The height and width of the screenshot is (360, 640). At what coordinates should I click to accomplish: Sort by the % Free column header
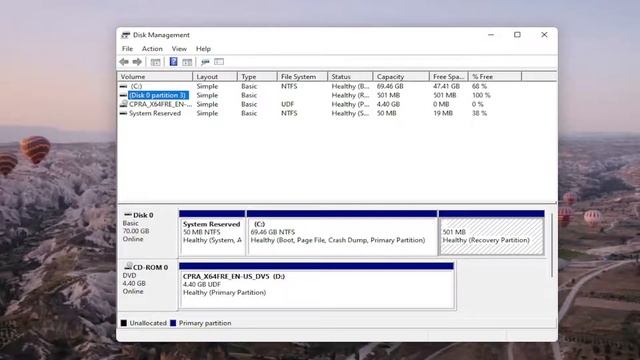click(x=495, y=77)
